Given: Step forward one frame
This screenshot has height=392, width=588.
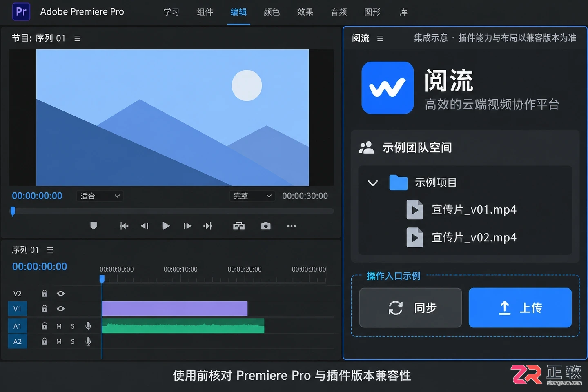Looking at the screenshot, I should (187, 226).
